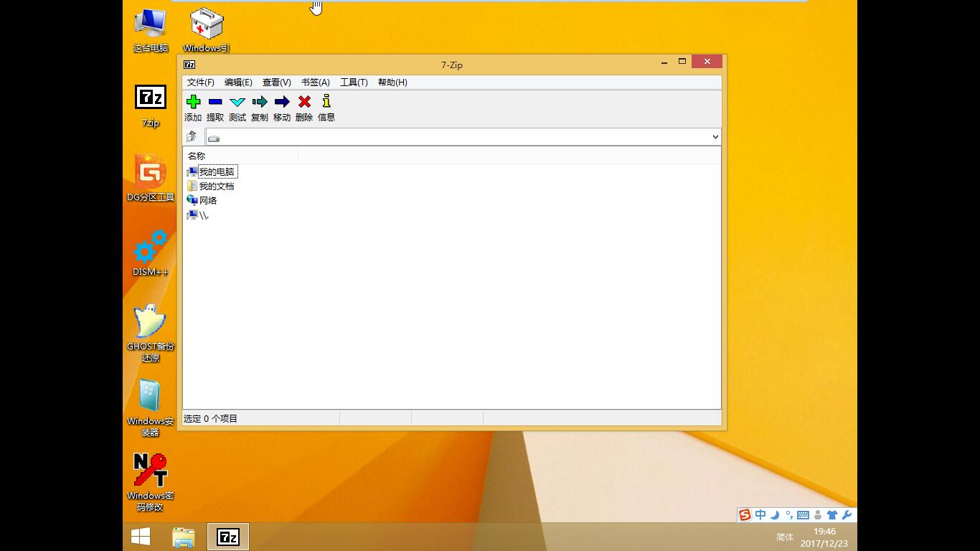Image resolution: width=980 pixels, height=551 pixels.
Task: Open the 文件(F) menu
Action: pyautogui.click(x=201, y=83)
